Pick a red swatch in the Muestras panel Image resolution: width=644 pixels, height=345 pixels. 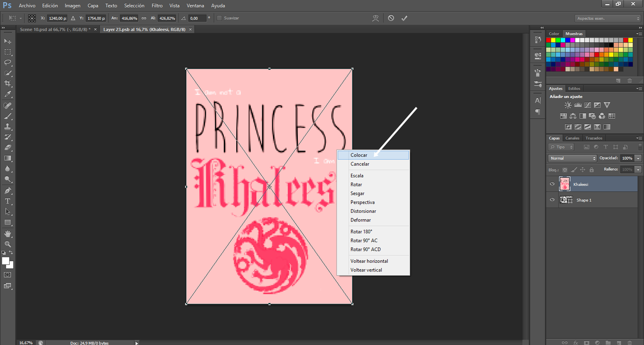click(548, 40)
